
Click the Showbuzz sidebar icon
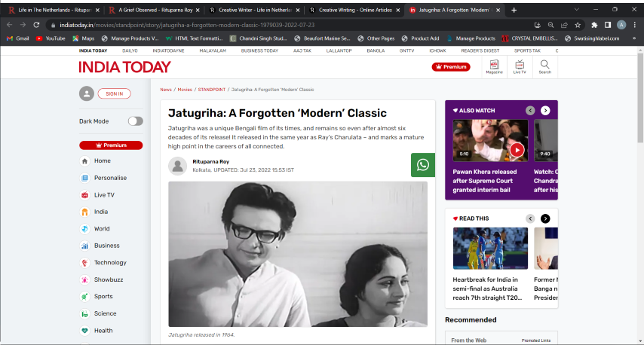click(x=84, y=279)
